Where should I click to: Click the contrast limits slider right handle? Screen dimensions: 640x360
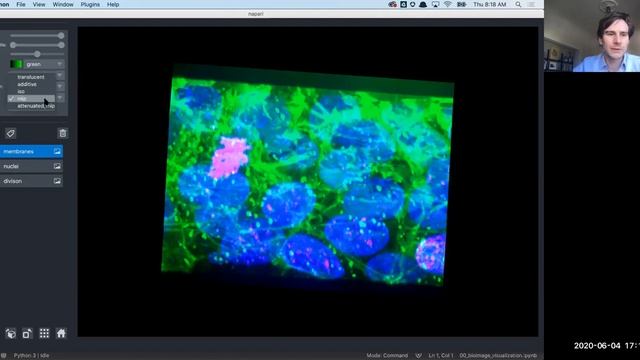pyautogui.click(x=61, y=45)
